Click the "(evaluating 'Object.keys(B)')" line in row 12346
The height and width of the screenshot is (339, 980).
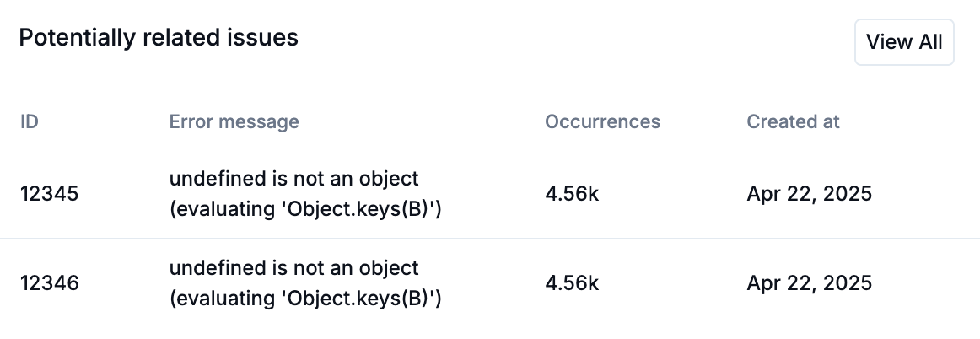pos(306,299)
